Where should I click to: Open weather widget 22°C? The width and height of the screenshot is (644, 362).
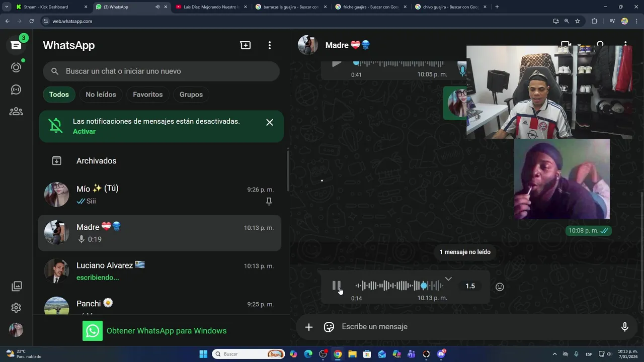coord(23,354)
